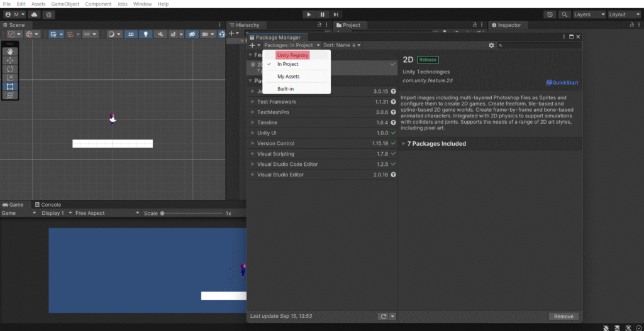Open Unity Cloud services icon

pyautogui.click(x=33, y=14)
